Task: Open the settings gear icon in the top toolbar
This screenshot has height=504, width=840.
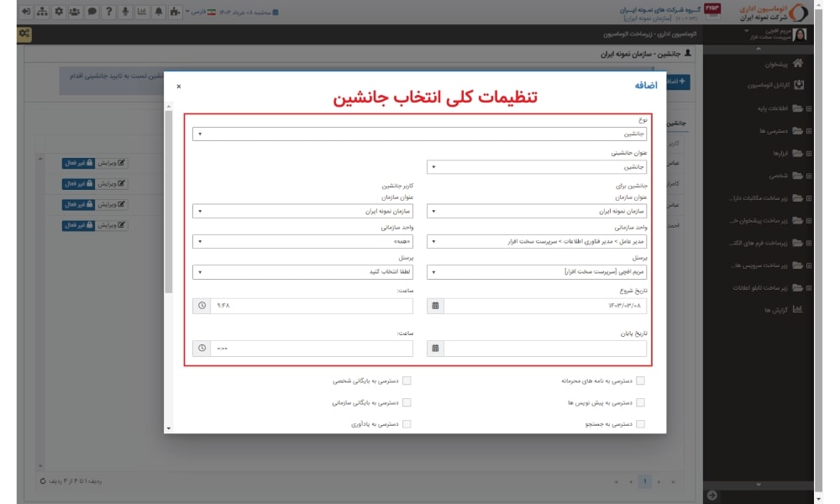Action: pyautogui.click(x=59, y=11)
